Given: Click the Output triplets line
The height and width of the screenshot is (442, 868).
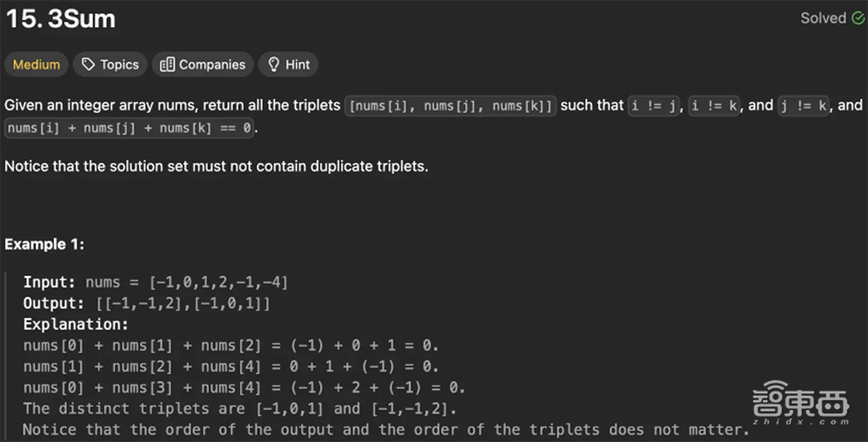Looking at the screenshot, I should [147, 303].
